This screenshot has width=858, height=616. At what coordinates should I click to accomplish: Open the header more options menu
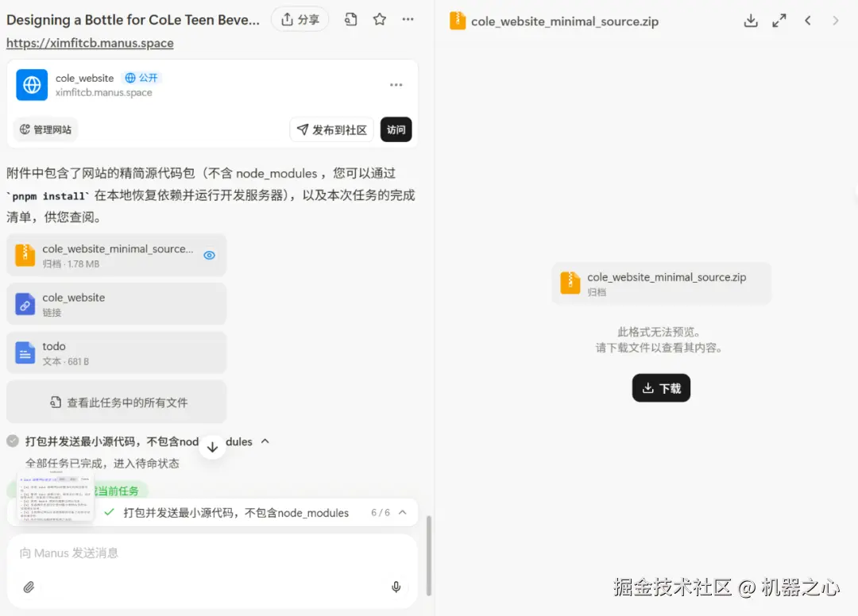[x=408, y=20]
